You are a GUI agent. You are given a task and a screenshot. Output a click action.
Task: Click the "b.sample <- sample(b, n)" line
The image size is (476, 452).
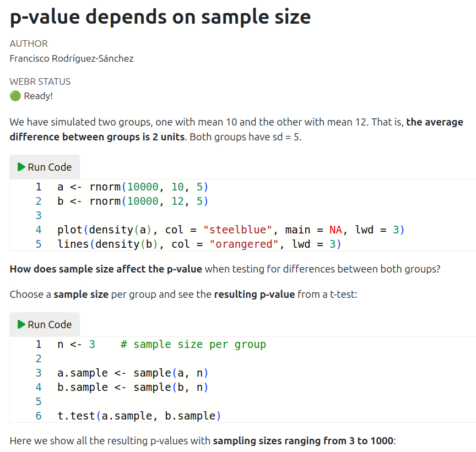click(132, 388)
